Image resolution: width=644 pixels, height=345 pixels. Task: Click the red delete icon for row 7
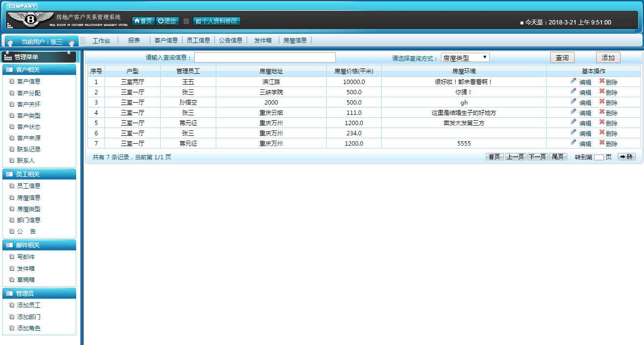point(602,143)
